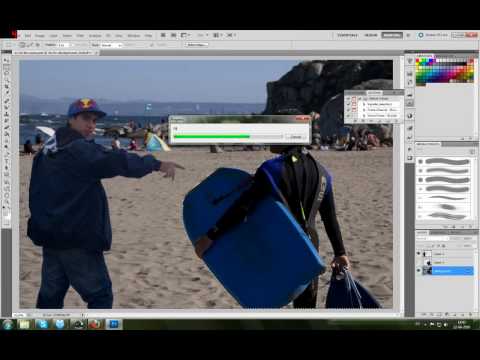Click the active Actions panel dock icon

point(410,103)
